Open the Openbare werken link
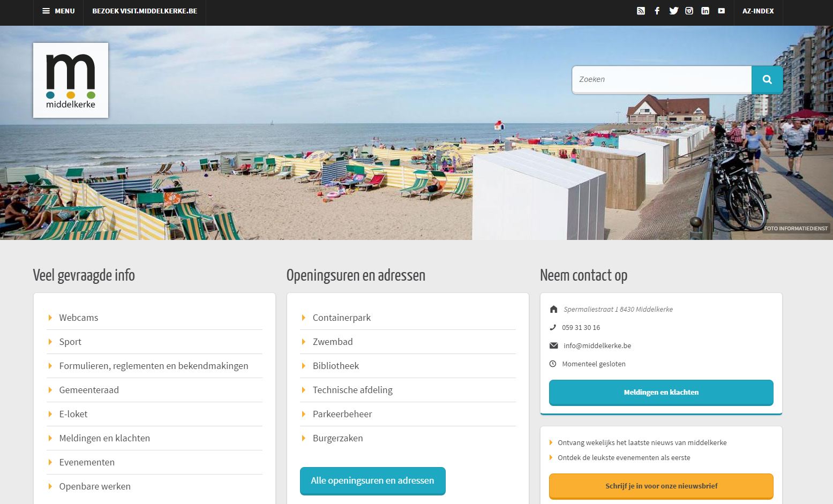 pos(95,486)
